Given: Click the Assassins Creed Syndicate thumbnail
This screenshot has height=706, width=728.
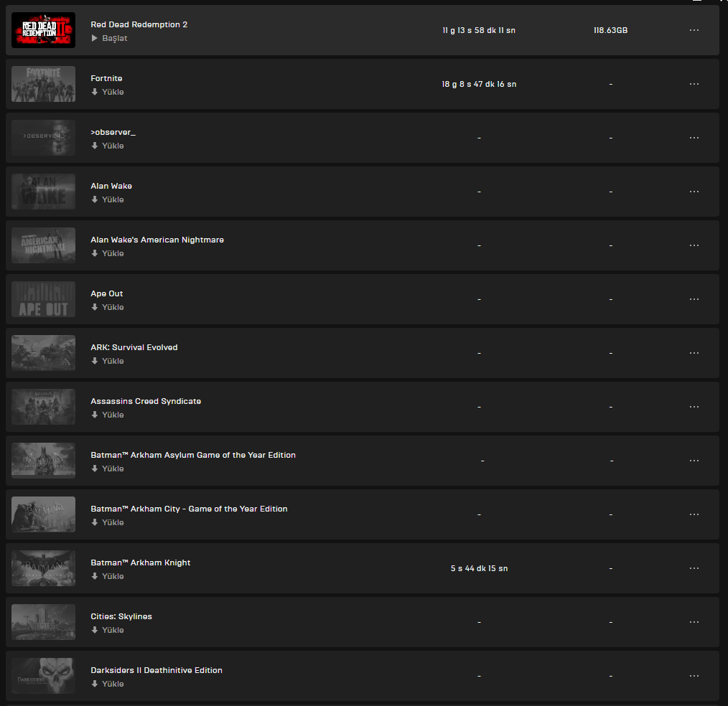Looking at the screenshot, I should click(43, 407).
